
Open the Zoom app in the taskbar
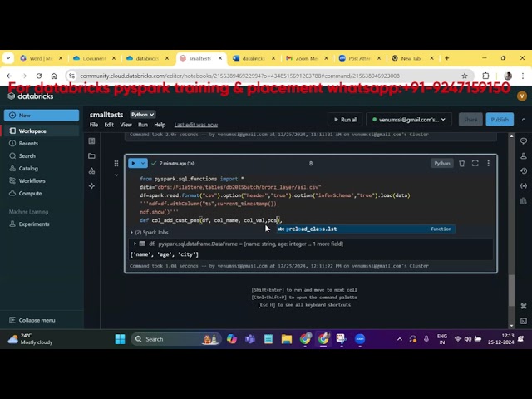coord(360,339)
